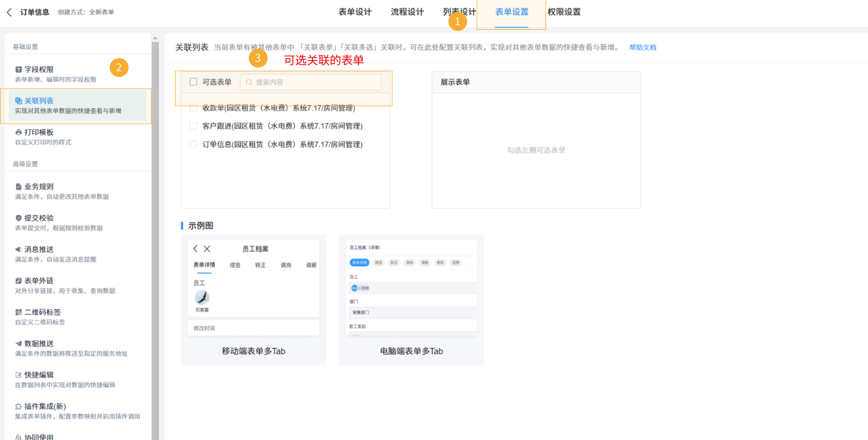
Task: Click the search magnifier icon
Action: (249, 82)
